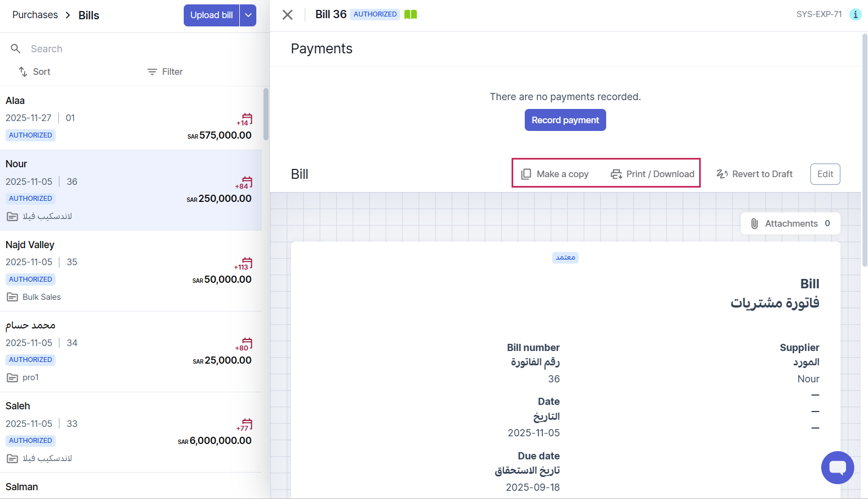Open the Filter options
868x499 pixels.
165,72
